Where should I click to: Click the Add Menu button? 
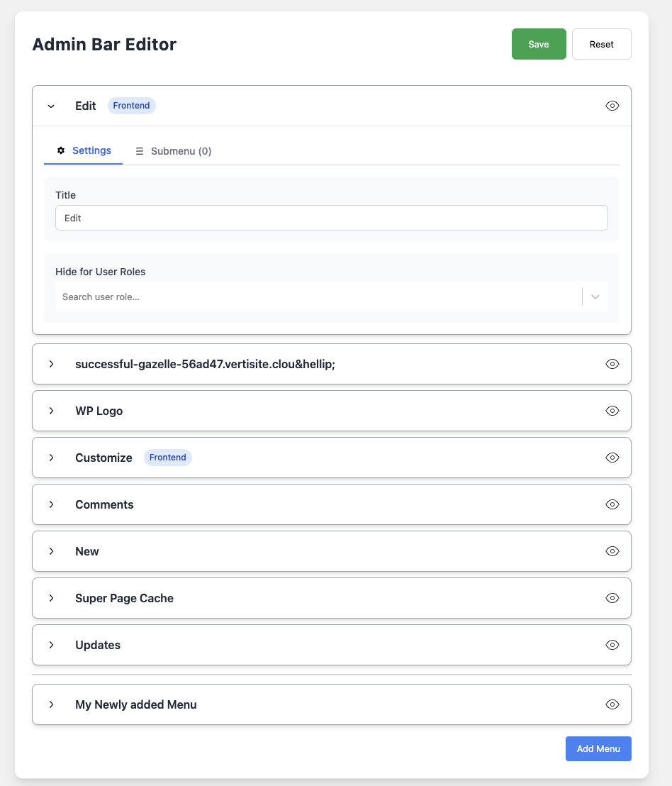click(x=598, y=748)
